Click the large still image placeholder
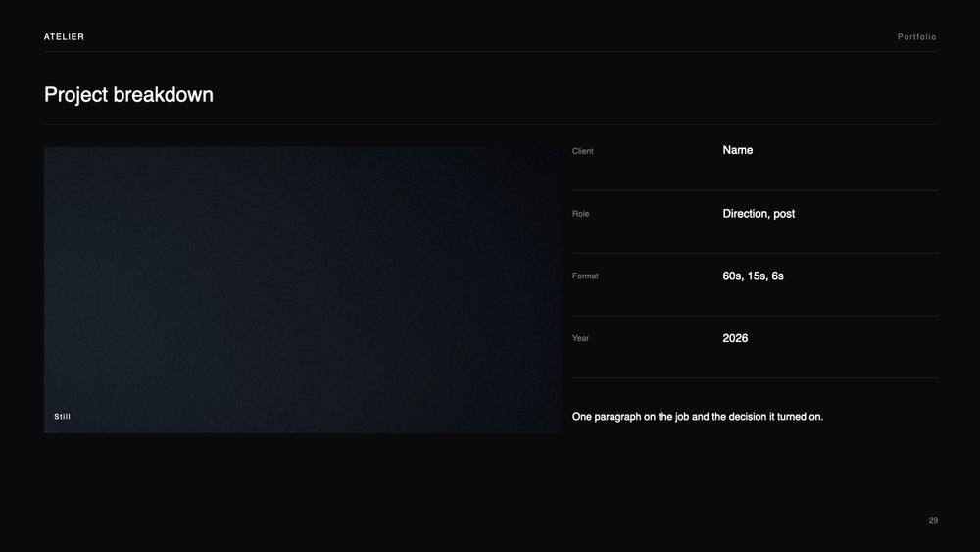Viewport: 980px width, 552px height. pyautogui.click(x=303, y=289)
